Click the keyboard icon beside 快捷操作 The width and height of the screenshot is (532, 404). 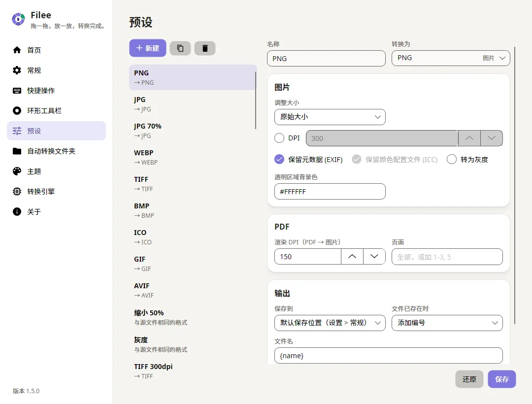tap(17, 91)
